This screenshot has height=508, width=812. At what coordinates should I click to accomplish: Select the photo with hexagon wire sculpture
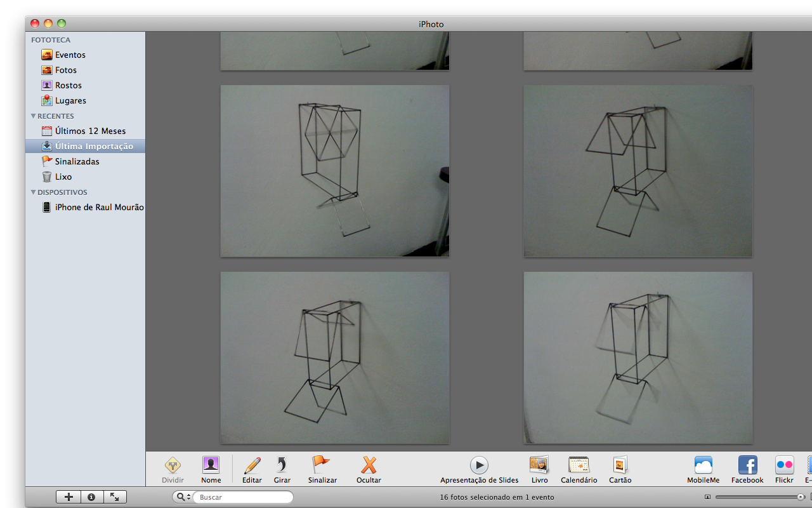pos(335,171)
